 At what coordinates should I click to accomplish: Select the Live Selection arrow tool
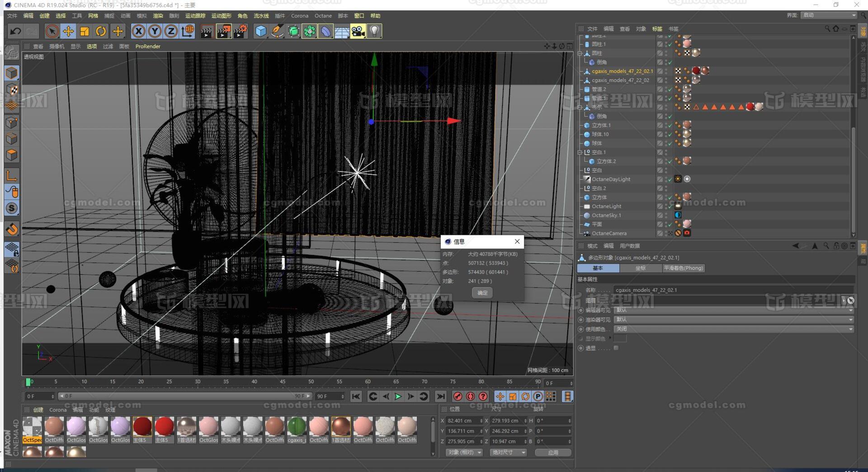point(52,31)
